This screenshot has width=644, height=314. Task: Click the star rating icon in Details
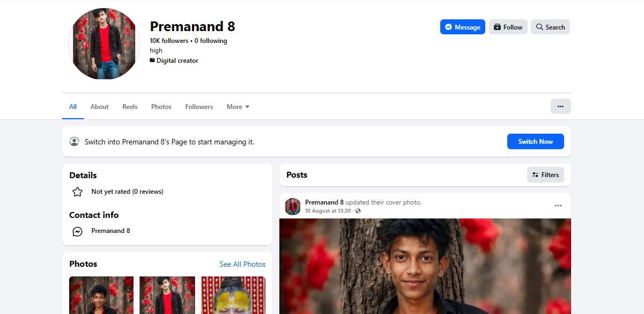[x=77, y=192]
